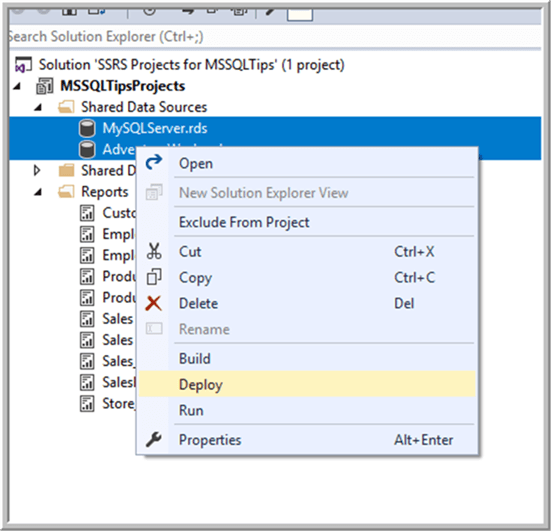Click the scissors Cut icon
This screenshot has width=551, height=531.
coord(154,251)
